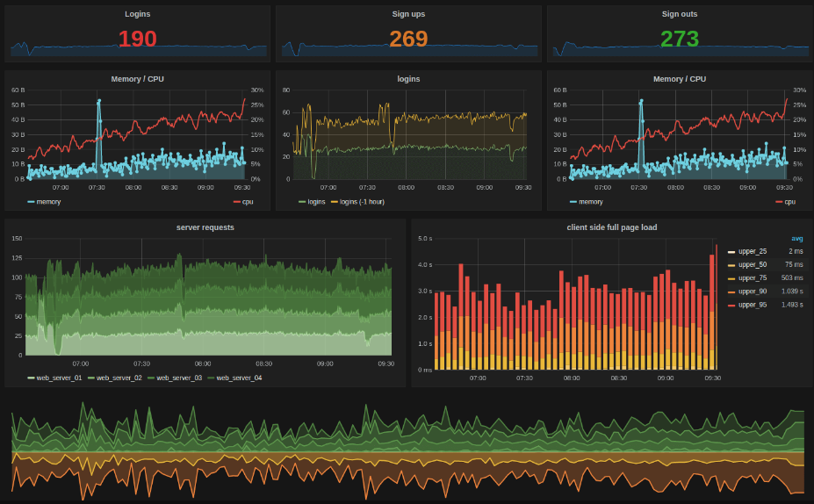Toggle web_server_02 series in legend
Image resolution: width=814 pixels, height=504 pixels.
[x=119, y=378]
